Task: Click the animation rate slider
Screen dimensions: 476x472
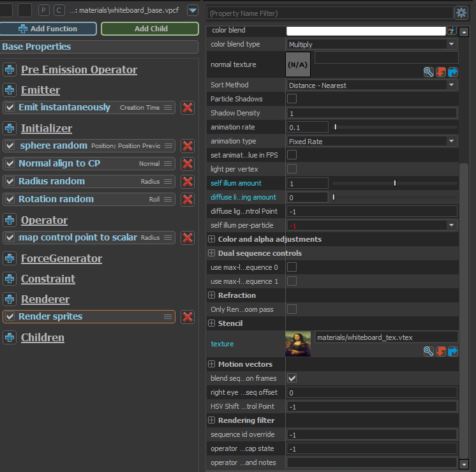Action: click(x=394, y=127)
